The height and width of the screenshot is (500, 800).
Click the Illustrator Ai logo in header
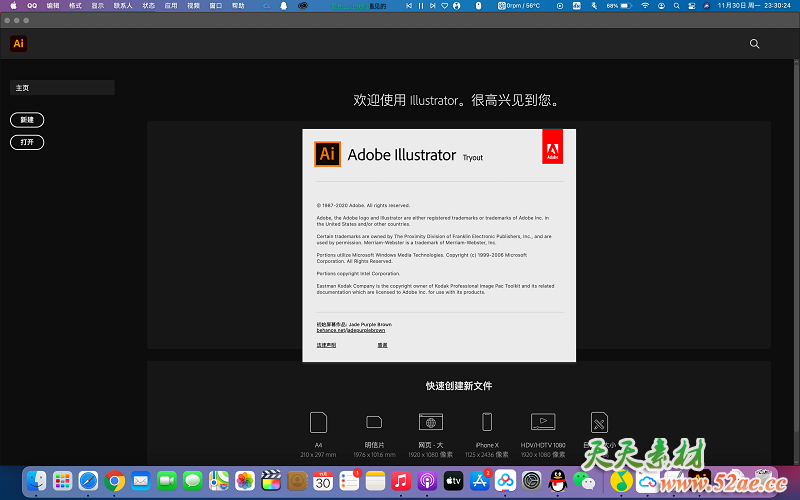tap(18, 43)
